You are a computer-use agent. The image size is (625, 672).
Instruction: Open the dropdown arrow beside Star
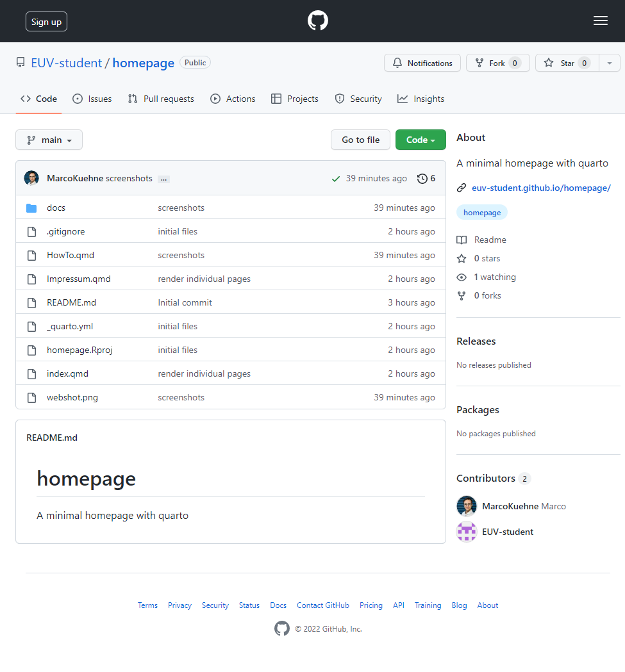coord(610,63)
